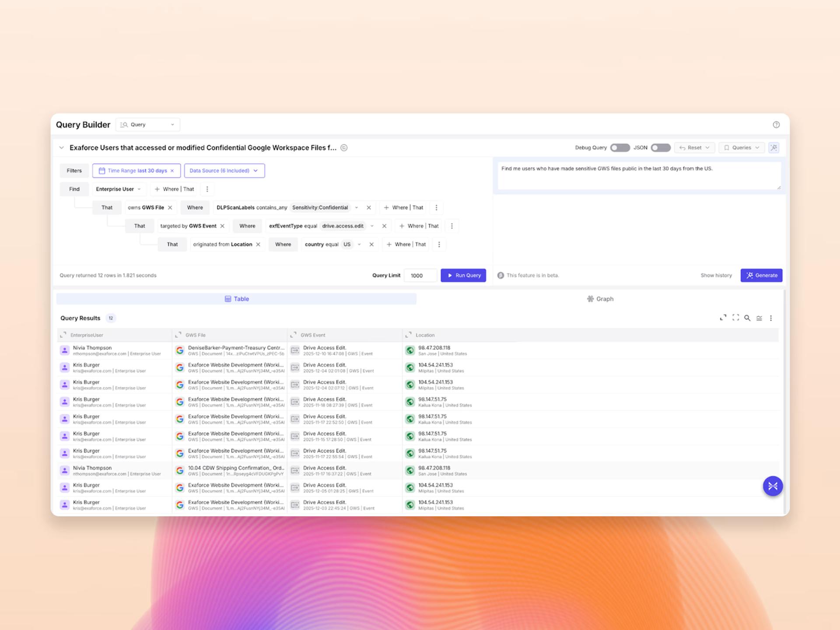This screenshot has width=840, height=630.
Task: Remove the Time Range last 30 days filter
Action: (172, 171)
